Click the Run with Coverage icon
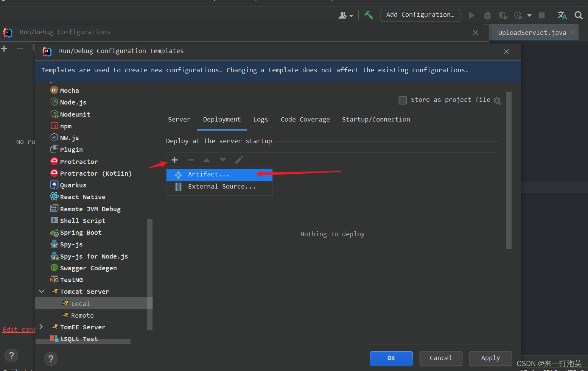This screenshot has width=588, height=371. [x=503, y=15]
